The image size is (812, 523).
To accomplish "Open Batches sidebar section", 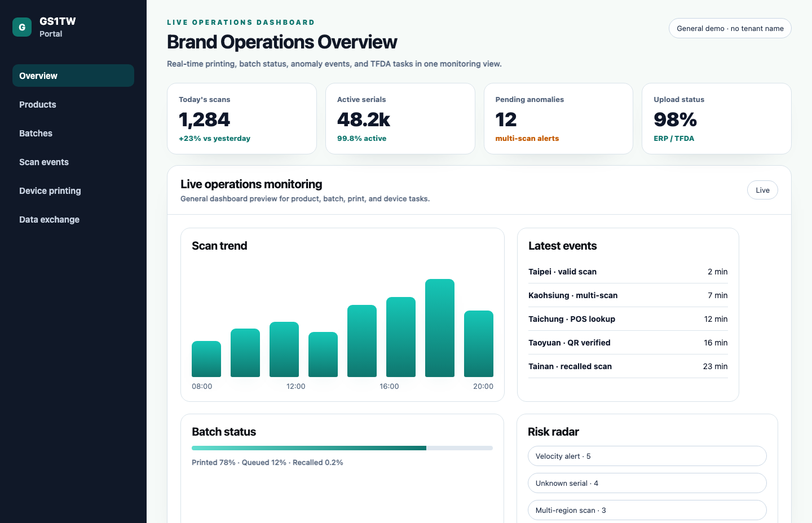I will (73, 133).
